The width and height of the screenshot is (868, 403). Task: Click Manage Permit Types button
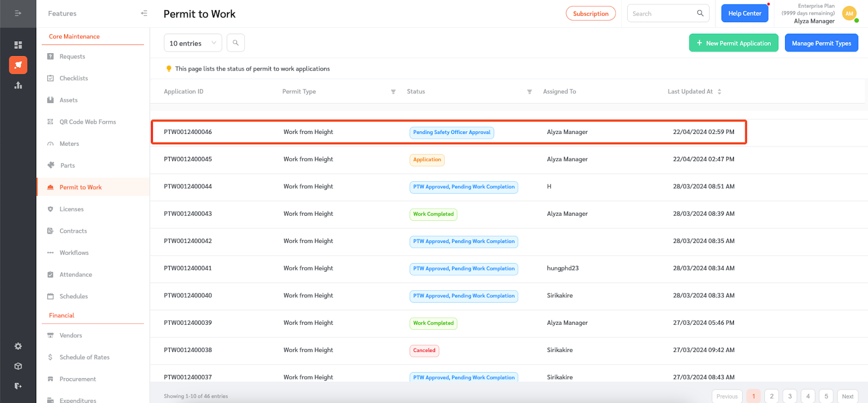pos(821,43)
